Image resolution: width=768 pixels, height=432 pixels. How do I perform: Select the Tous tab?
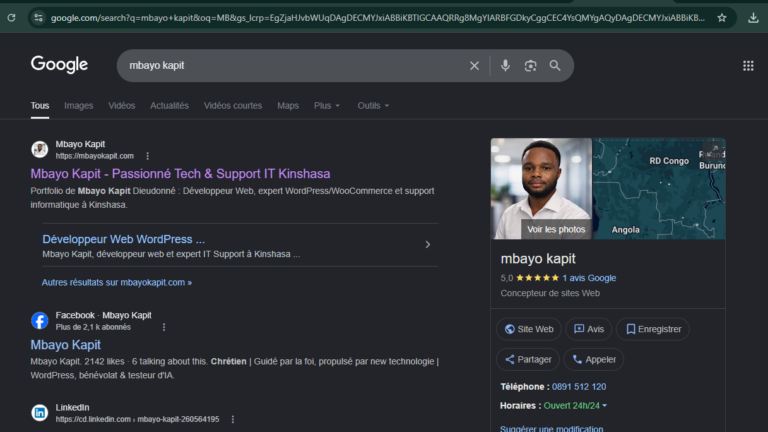point(40,105)
